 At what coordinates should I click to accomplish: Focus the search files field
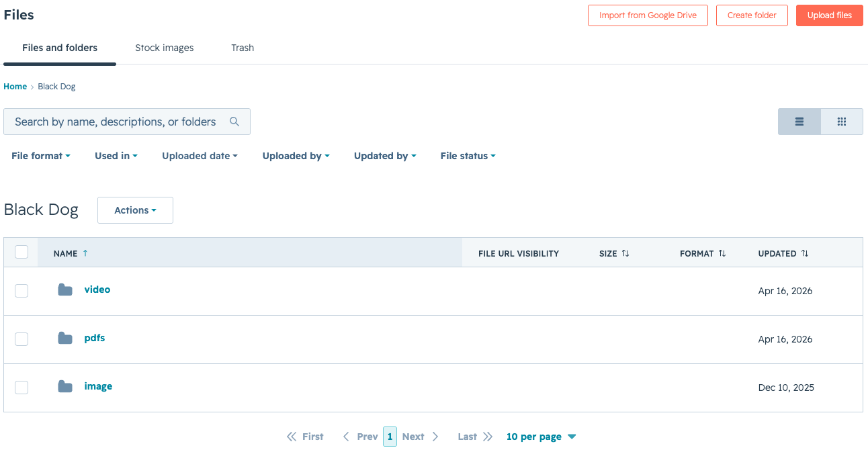click(x=127, y=122)
